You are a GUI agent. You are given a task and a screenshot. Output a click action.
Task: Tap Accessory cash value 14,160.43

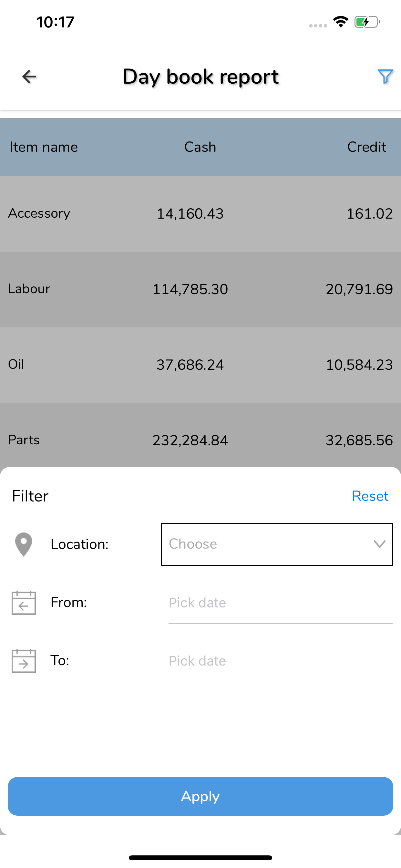coord(190,214)
